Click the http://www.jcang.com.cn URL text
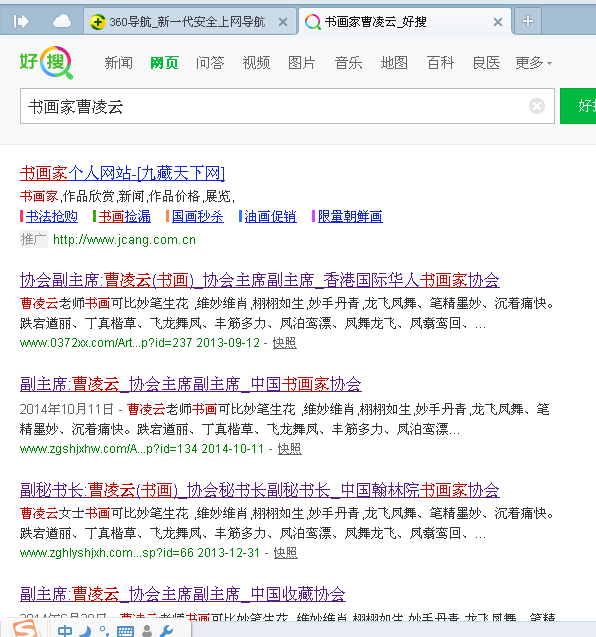This screenshot has width=596, height=637. [x=124, y=240]
